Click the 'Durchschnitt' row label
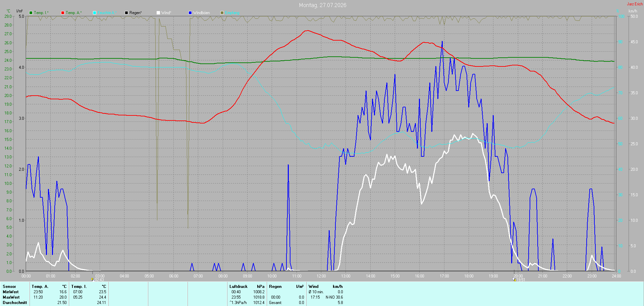 click(x=15, y=303)
